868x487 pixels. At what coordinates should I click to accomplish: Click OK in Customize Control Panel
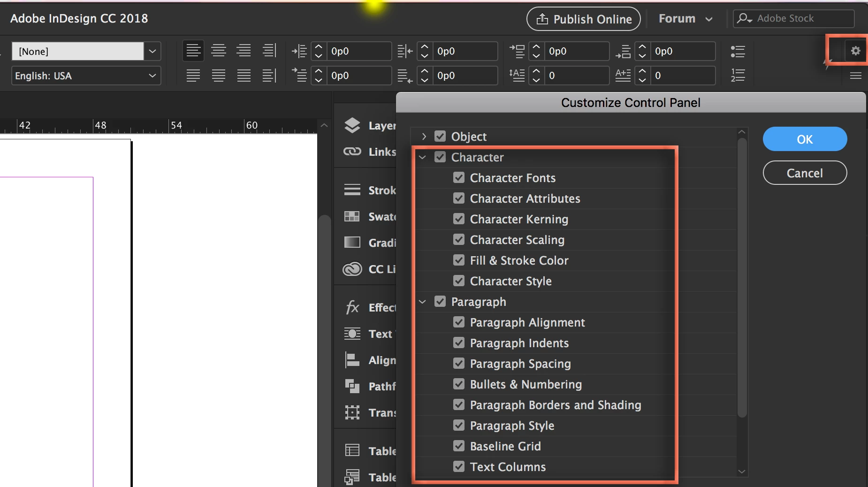(x=805, y=139)
